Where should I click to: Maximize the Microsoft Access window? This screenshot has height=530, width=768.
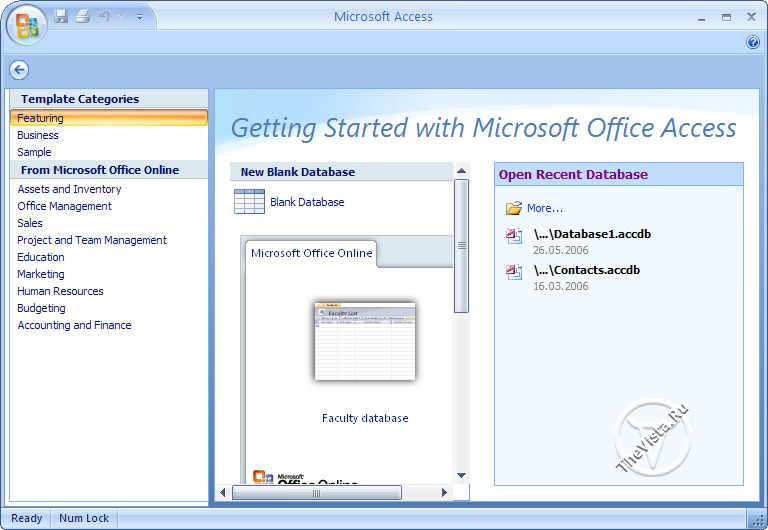[x=726, y=17]
